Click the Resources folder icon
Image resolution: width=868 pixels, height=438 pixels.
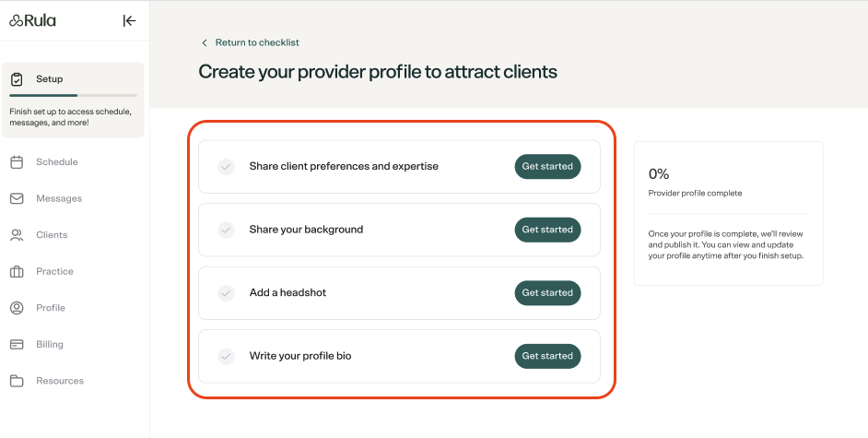[17, 381]
